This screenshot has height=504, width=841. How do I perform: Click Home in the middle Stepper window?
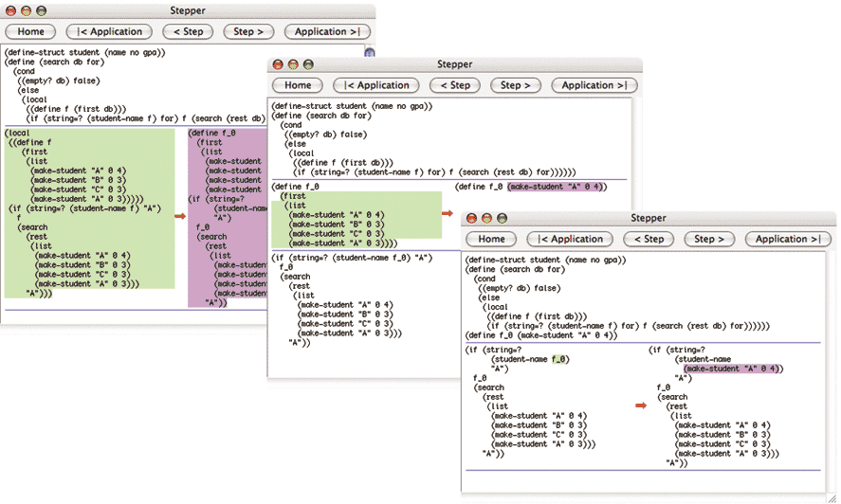point(298,85)
